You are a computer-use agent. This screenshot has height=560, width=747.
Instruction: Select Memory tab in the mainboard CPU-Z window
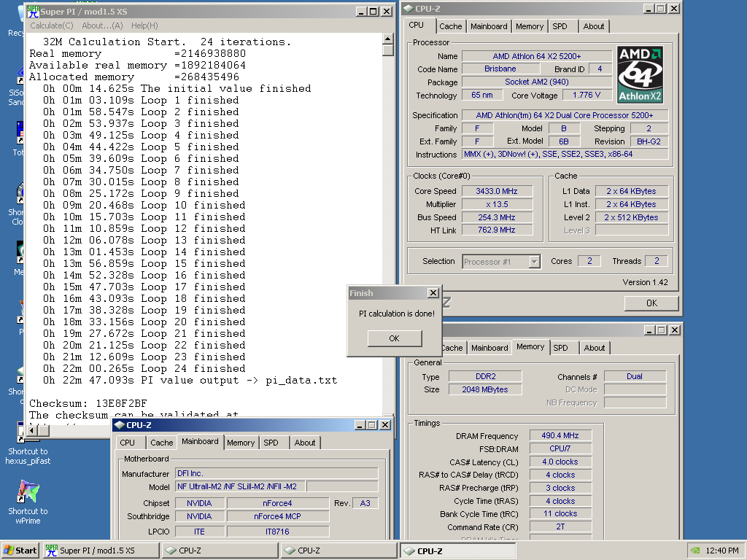241,443
